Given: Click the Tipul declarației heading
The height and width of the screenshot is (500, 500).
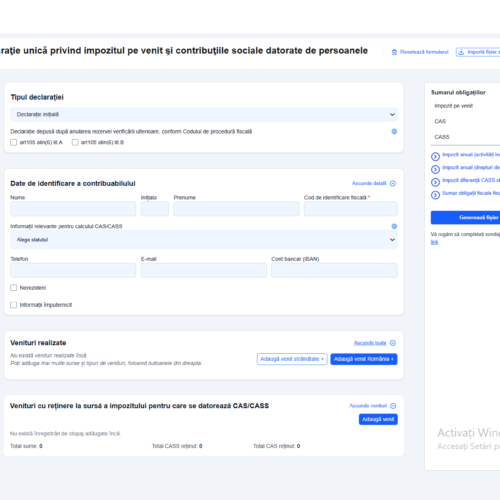Looking at the screenshot, I should point(37,97).
